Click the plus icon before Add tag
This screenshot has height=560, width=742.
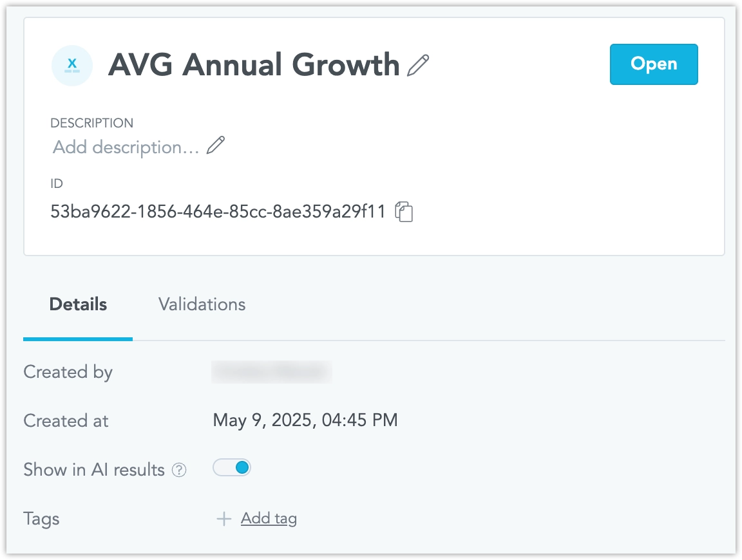click(x=224, y=519)
